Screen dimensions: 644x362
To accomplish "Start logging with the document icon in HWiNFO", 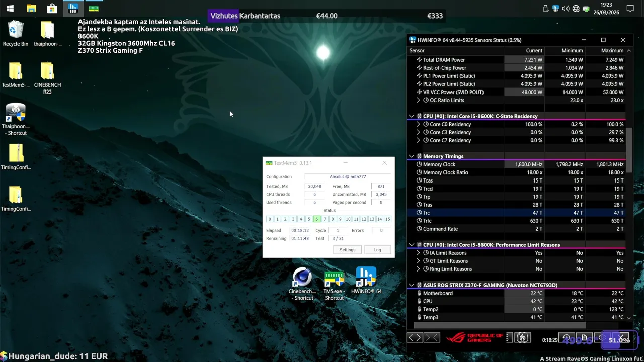I will [584, 338].
